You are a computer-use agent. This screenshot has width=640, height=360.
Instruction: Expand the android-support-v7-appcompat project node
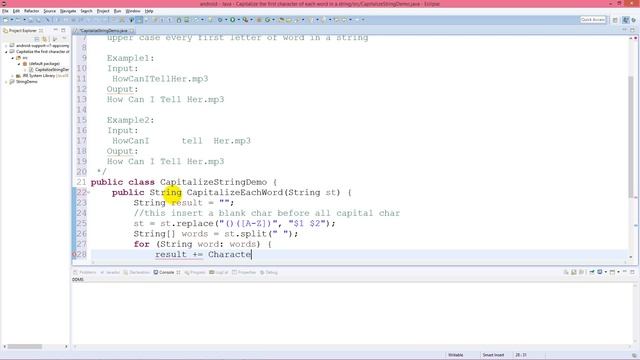coord(6,46)
